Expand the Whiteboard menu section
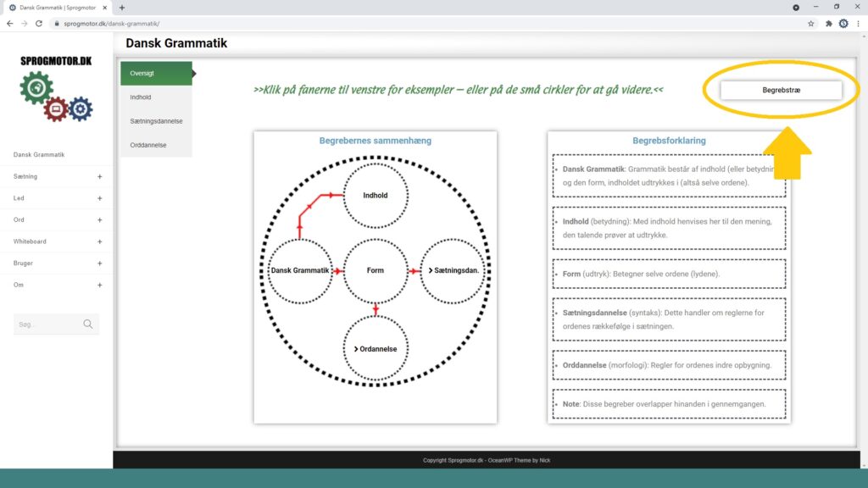 tap(100, 241)
